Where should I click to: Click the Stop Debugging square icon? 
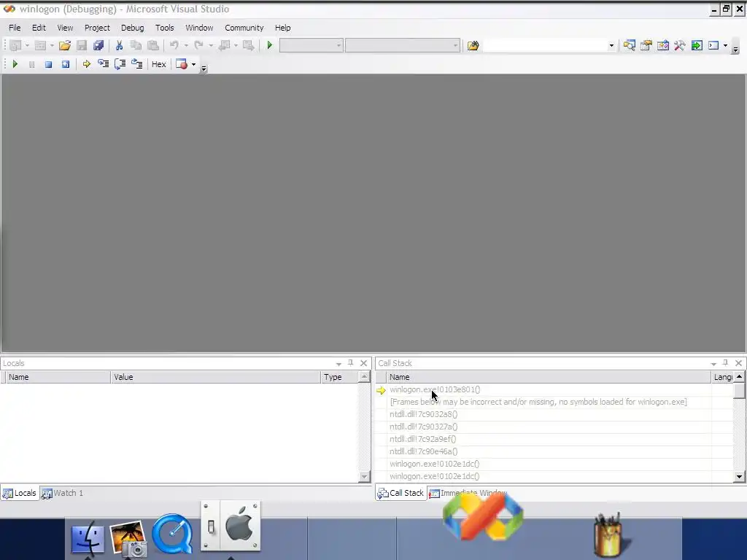click(x=48, y=64)
